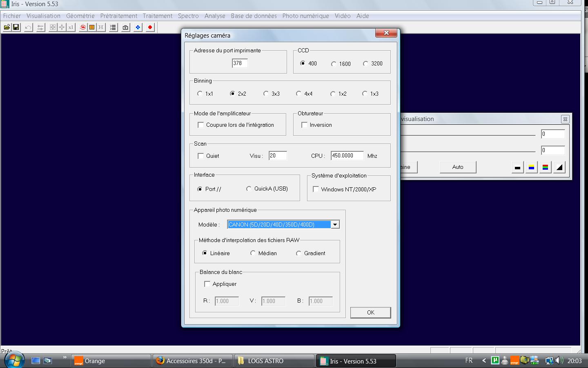This screenshot has height=368, width=588.
Task: Click the orange striped square toolbar icon
Action: pyautogui.click(x=92, y=27)
